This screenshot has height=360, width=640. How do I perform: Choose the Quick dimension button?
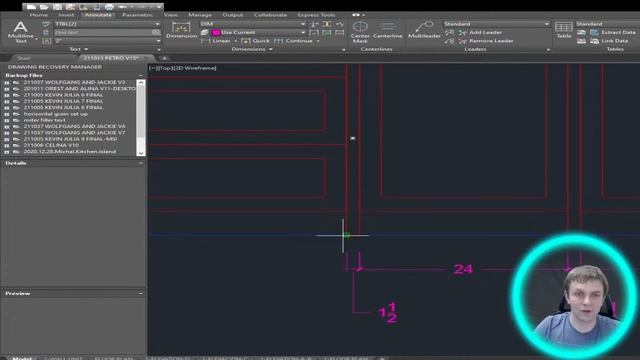(x=256, y=41)
